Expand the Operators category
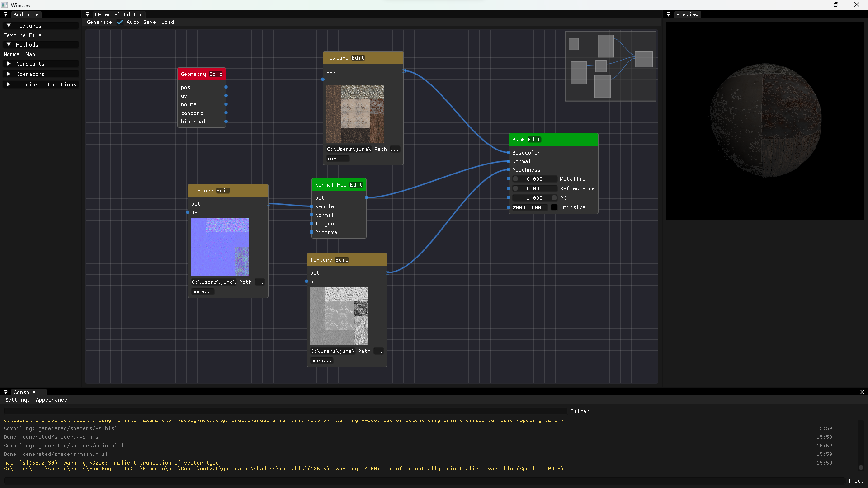The image size is (868, 488). point(9,74)
